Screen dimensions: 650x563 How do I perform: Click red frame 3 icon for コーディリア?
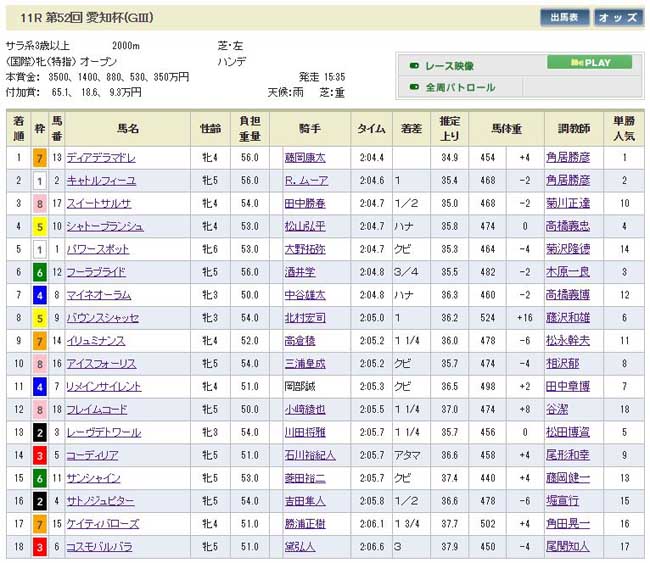[39, 456]
